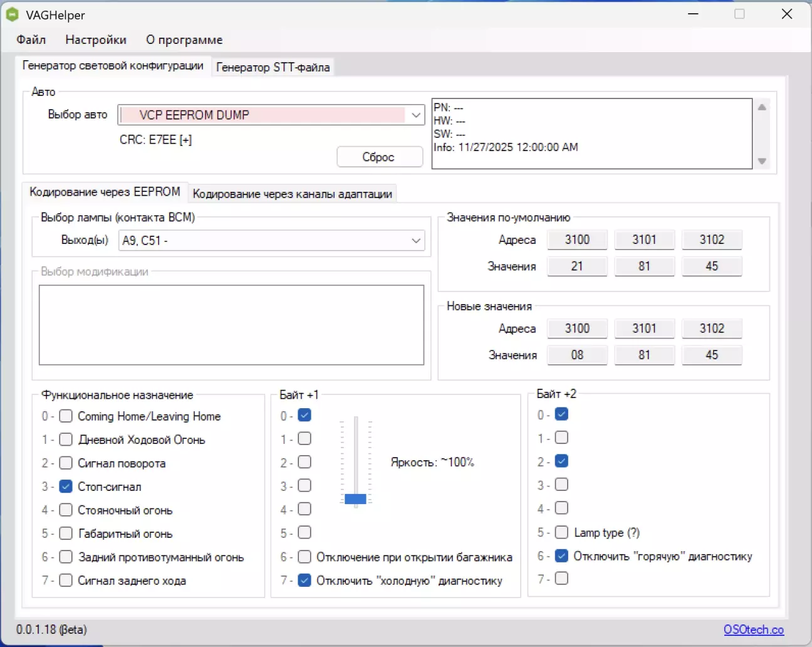Click the Выбор модификации list box
Image resolution: width=812 pixels, height=647 pixels.
coord(231,325)
